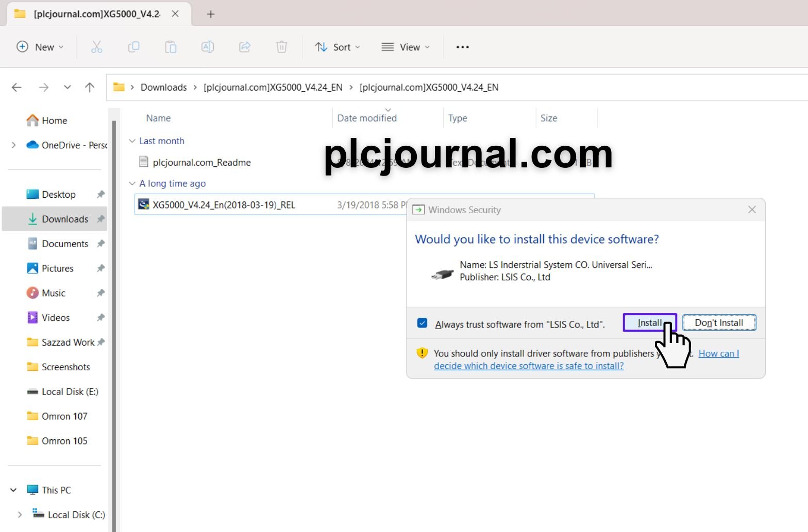Expand the Local Disk (C:) tree node
The height and width of the screenshot is (532, 808).
tap(20, 514)
